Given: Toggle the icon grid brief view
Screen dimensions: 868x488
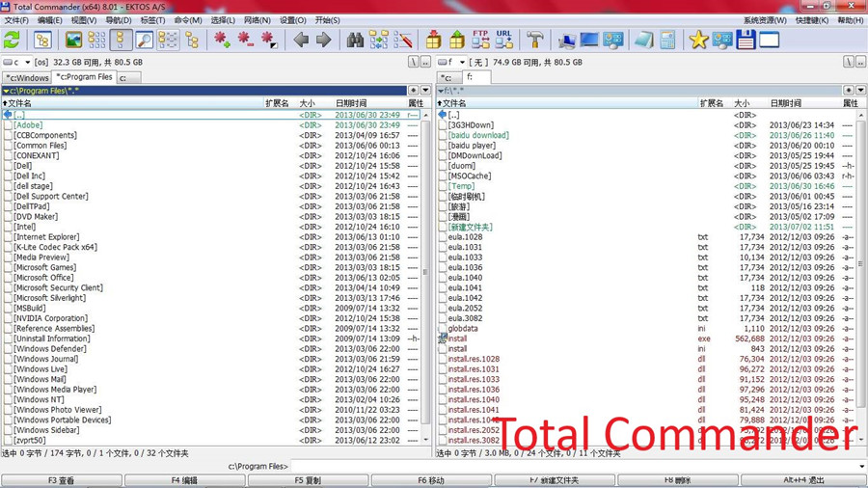Looking at the screenshot, I should coord(96,40).
